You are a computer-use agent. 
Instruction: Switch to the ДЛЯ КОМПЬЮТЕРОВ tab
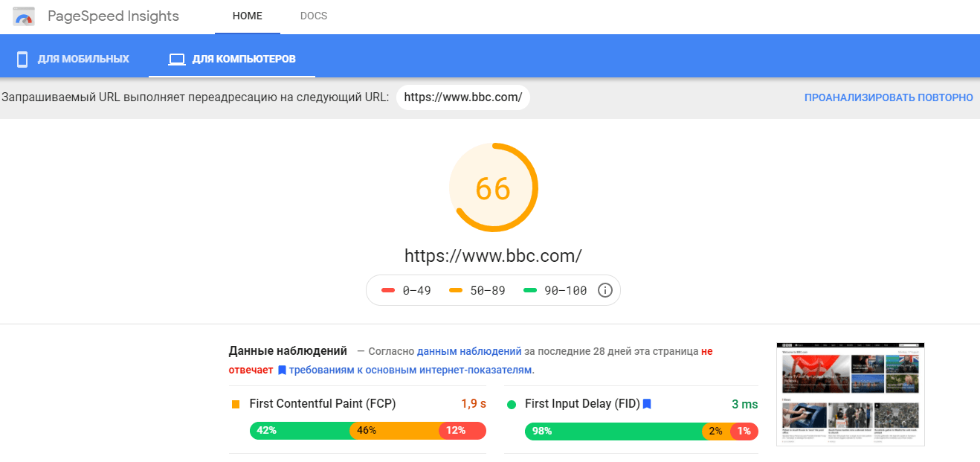click(232, 59)
